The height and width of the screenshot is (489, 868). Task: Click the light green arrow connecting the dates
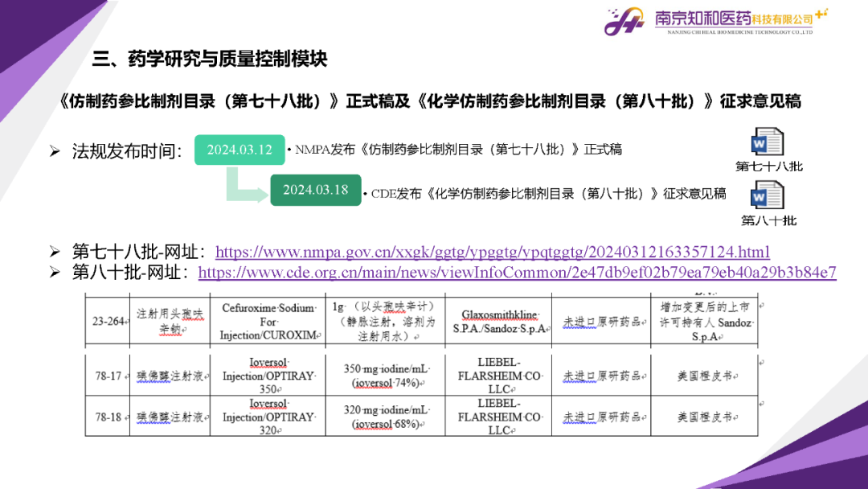point(244,184)
